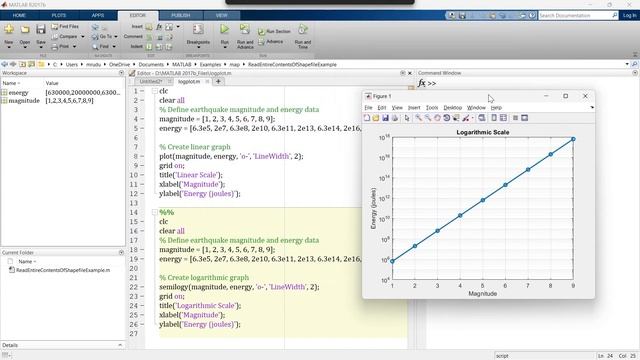Click the Log In button
Image resolution: width=640 pixels, height=360 pixels.
pyautogui.click(x=629, y=16)
